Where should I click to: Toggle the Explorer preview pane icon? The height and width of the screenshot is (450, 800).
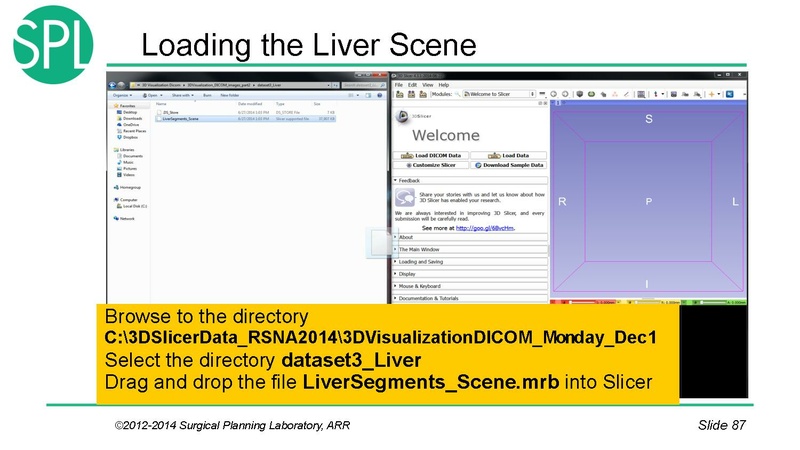tap(368, 95)
